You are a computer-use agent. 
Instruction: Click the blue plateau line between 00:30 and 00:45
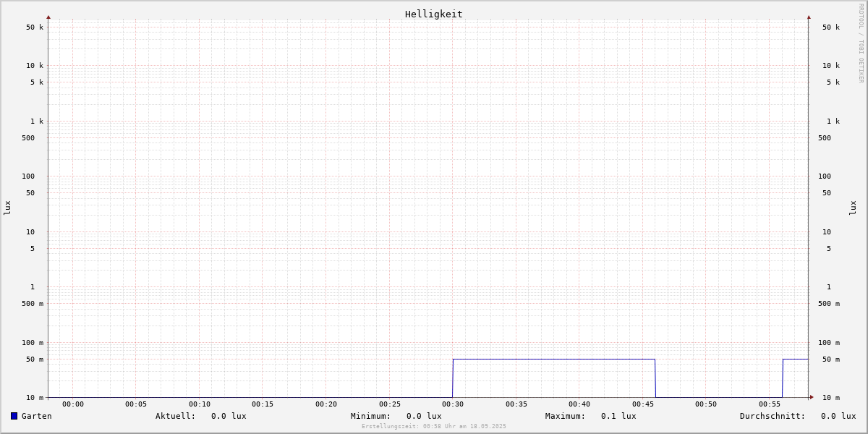(554, 359)
